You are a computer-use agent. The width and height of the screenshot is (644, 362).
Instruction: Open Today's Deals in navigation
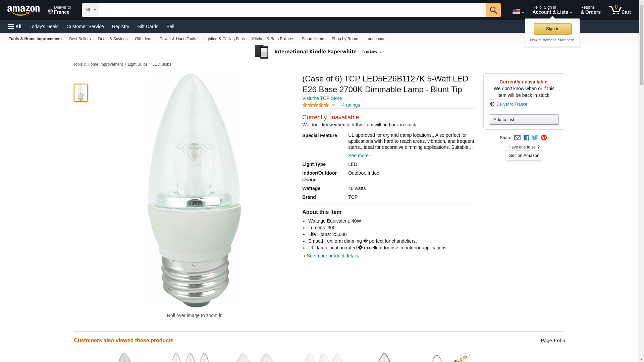pos(44,26)
